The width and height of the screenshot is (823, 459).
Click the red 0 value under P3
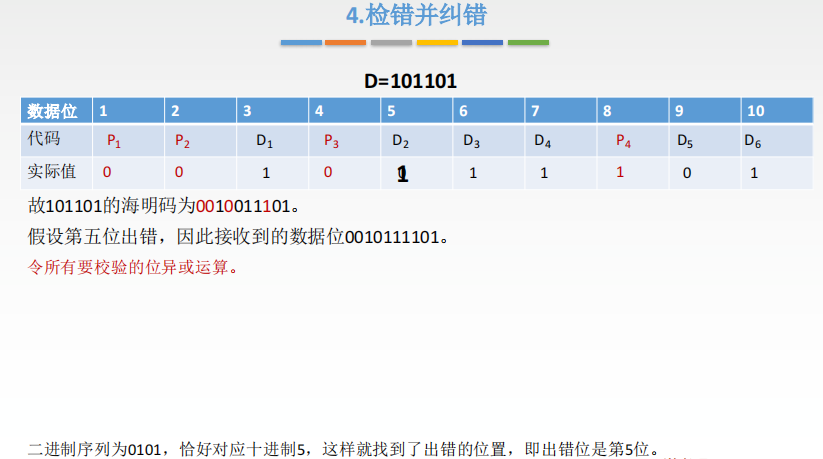pyautogui.click(x=328, y=172)
